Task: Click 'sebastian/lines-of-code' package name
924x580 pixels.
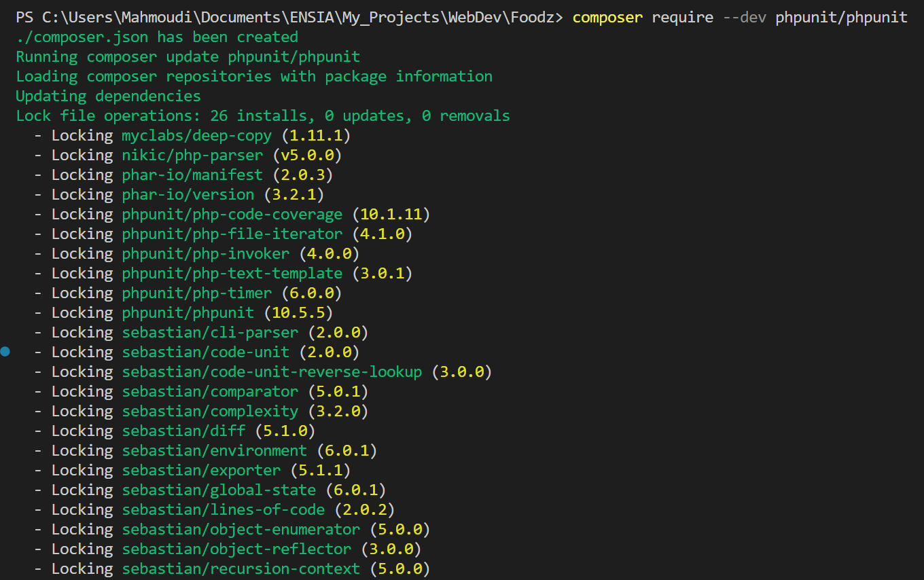Action: coord(223,509)
